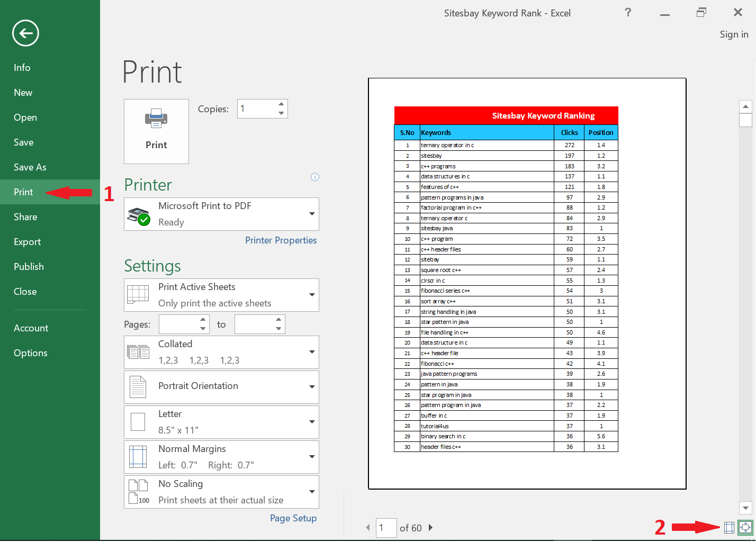Open Account in backstage menu
The image size is (756, 542).
click(x=50, y=328)
